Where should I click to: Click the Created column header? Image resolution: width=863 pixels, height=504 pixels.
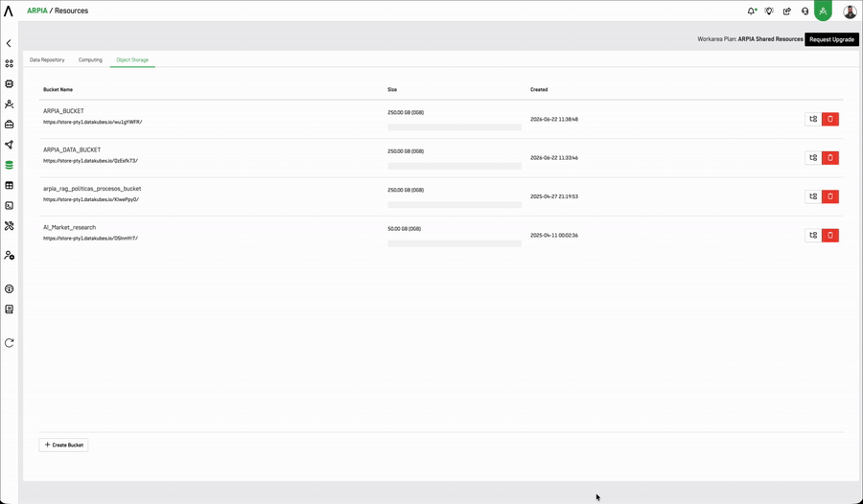click(539, 89)
